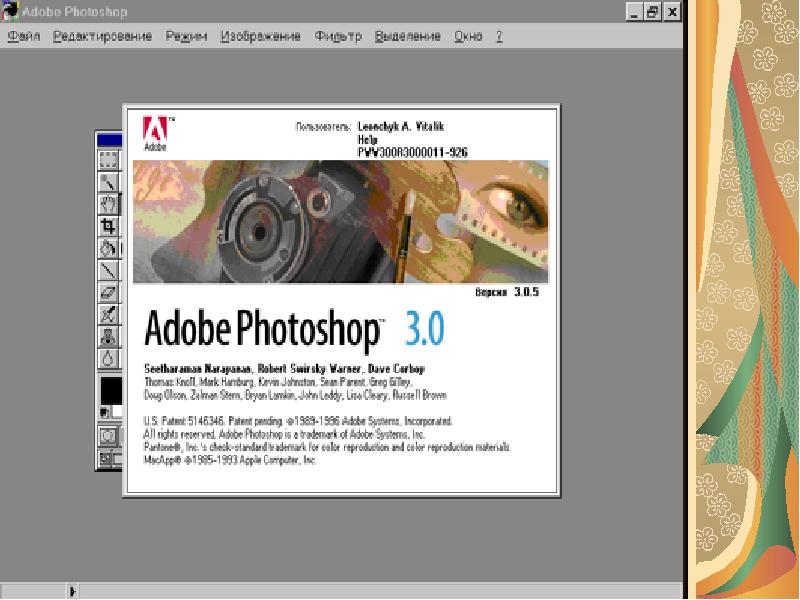Reset to default colors icon
This screenshot has width=800, height=600.
click(104, 412)
